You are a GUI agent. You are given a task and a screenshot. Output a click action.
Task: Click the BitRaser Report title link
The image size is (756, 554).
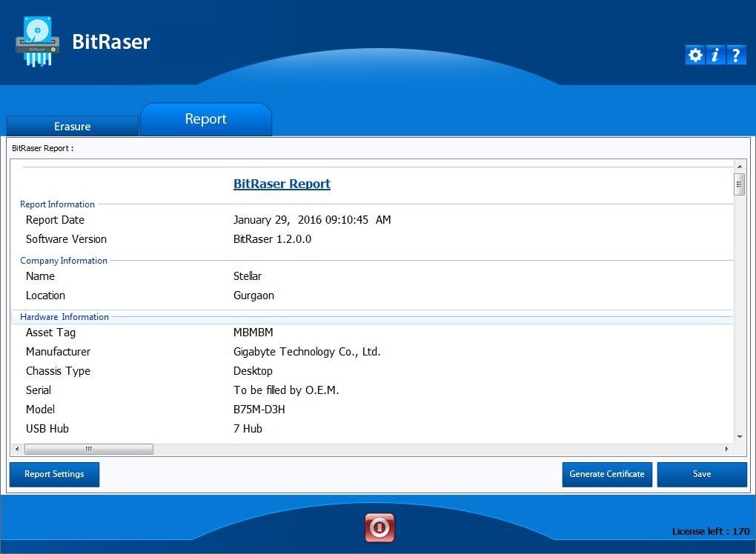coord(282,184)
